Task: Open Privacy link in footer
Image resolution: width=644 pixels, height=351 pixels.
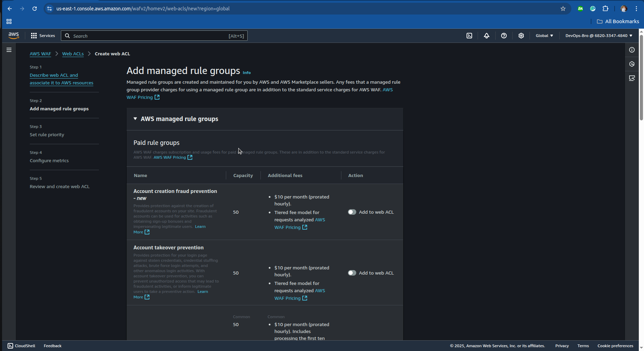Action: 562,346
